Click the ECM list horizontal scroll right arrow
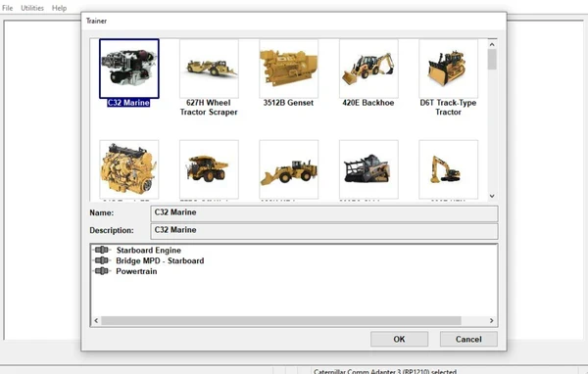588x374 pixels. [x=491, y=321]
